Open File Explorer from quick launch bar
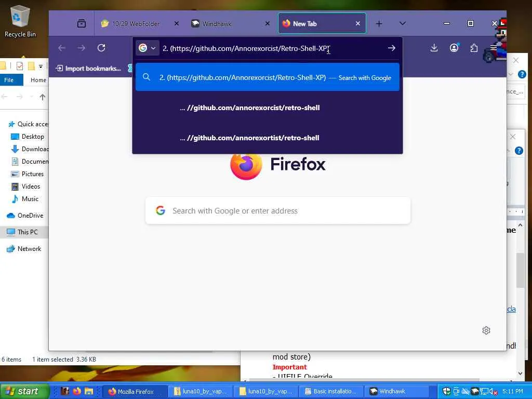532x399 pixels. pos(89,391)
